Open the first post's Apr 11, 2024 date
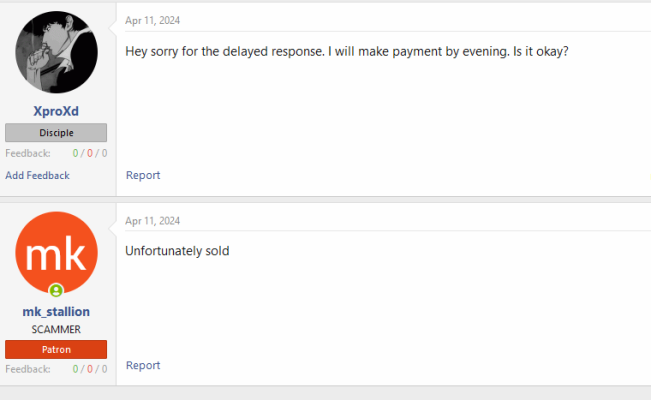This screenshot has height=400, width=651. 152,20
